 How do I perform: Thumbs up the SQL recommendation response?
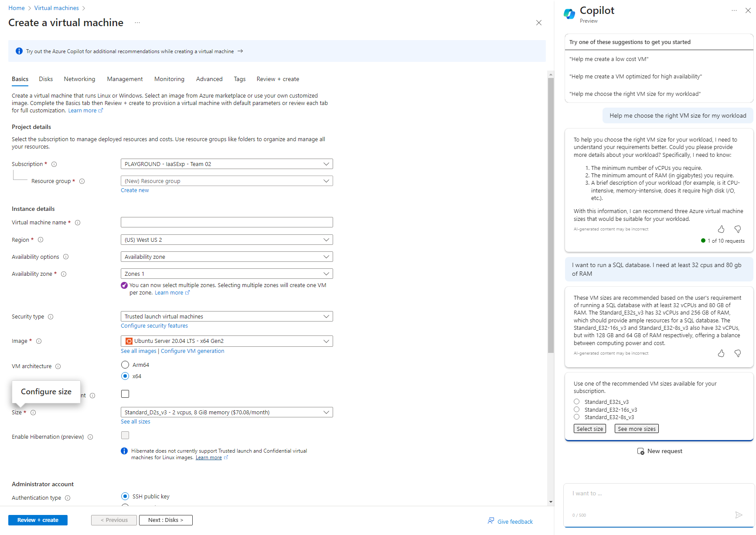tap(721, 353)
